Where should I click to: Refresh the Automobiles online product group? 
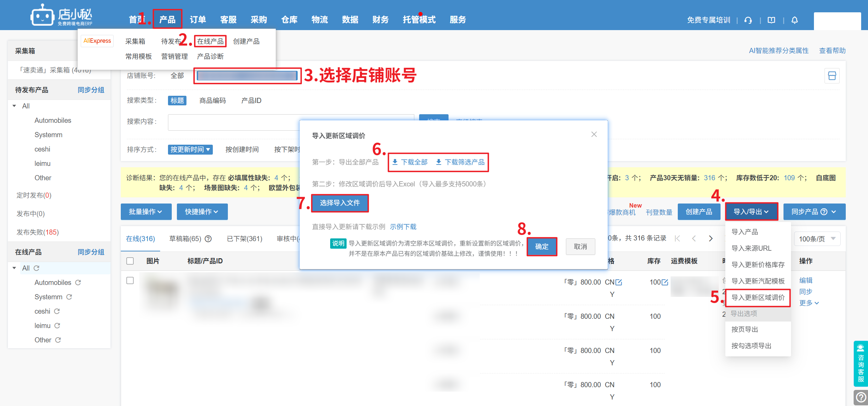pos(78,283)
